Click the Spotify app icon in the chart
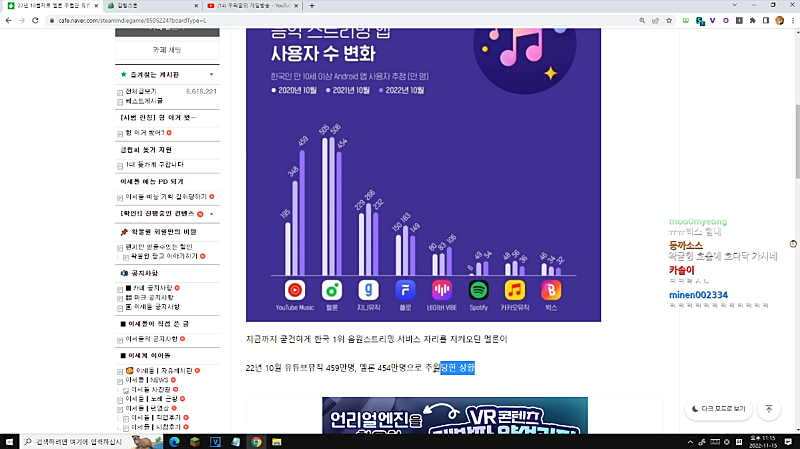The width and height of the screenshot is (800, 449). (x=479, y=290)
